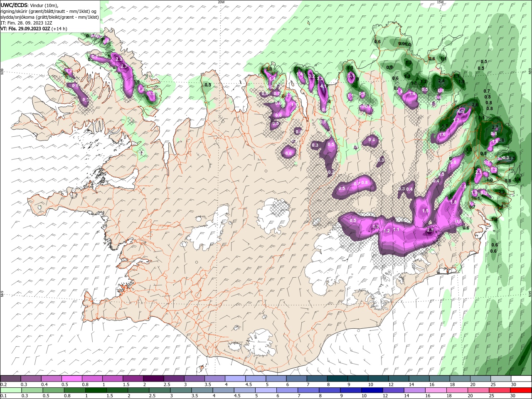The image size is (532, 399).
Task: Click the violet 12 swatch in lower legend
Action: coord(393,390)
